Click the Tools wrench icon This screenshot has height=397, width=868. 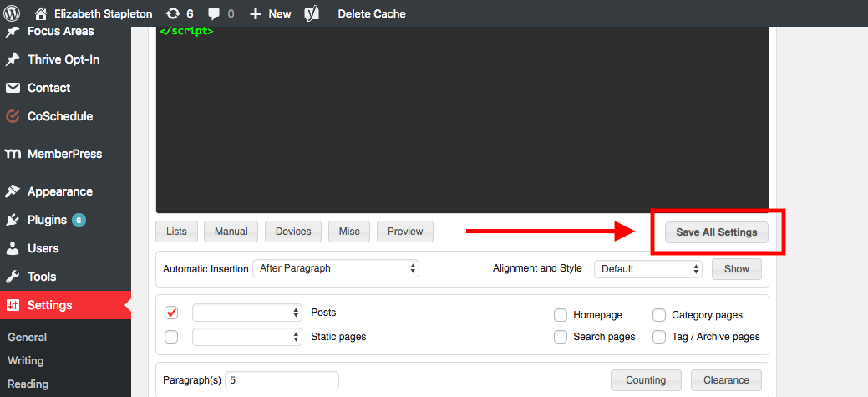pyautogui.click(x=13, y=277)
